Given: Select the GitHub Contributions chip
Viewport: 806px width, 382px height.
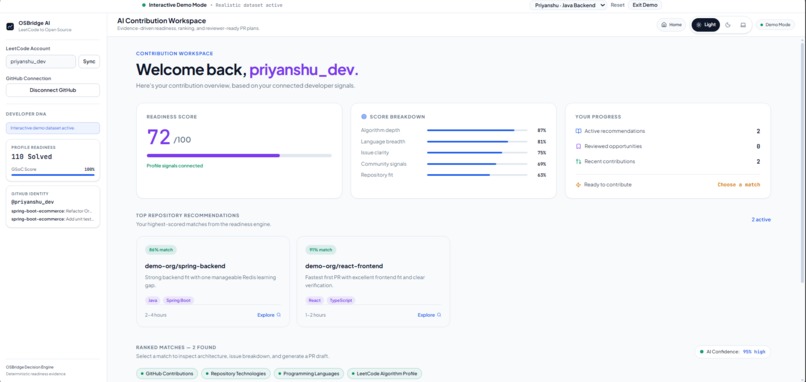Looking at the screenshot, I should point(167,374).
